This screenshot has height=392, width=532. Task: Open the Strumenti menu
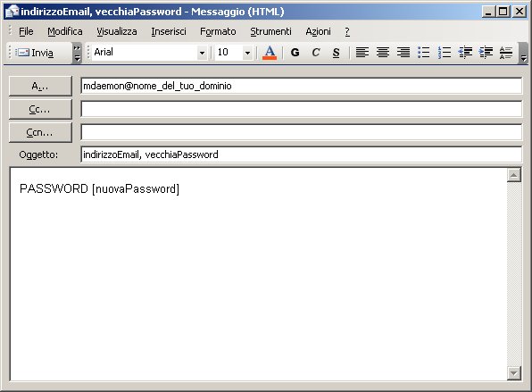click(x=270, y=31)
